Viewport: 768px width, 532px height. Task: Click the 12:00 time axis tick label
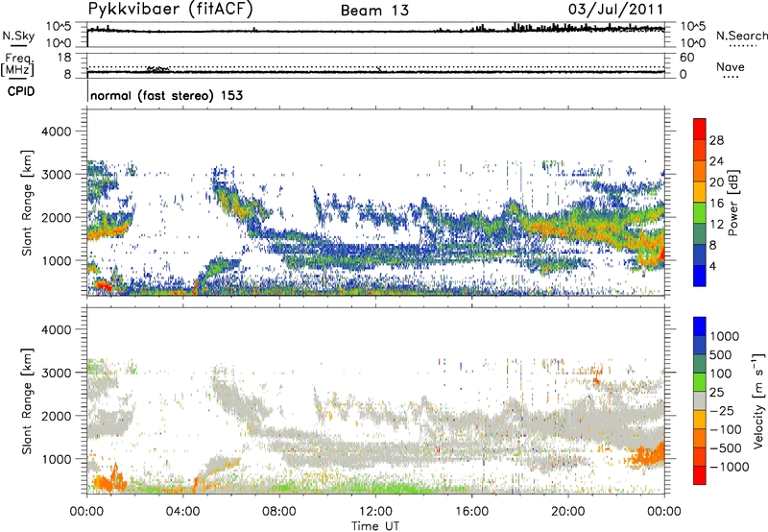pyautogui.click(x=375, y=512)
